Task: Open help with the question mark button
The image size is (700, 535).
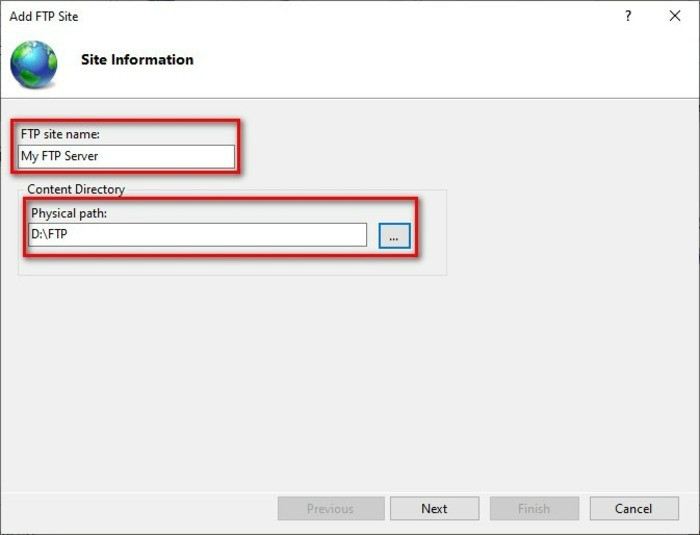Action: [628, 16]
